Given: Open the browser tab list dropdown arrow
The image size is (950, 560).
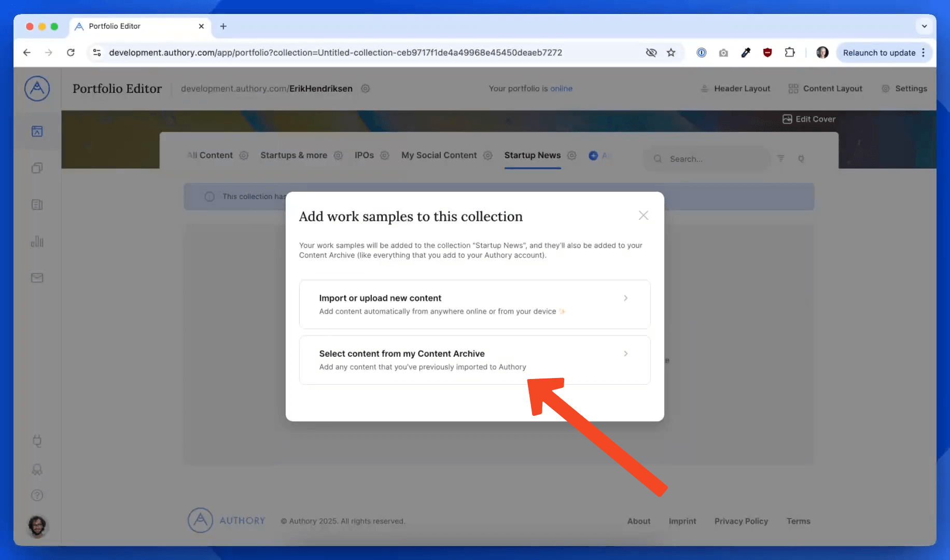Looking at the screenshot, I should point(924,26).
